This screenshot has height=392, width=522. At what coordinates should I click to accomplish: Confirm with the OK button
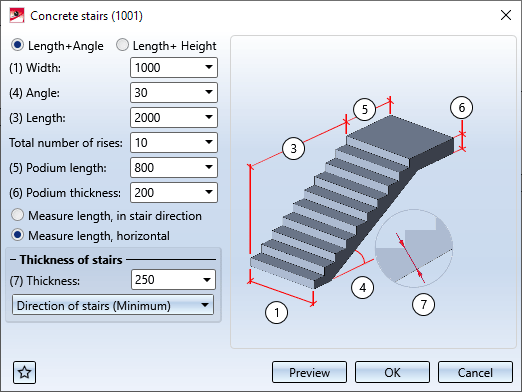click(392, 372)
